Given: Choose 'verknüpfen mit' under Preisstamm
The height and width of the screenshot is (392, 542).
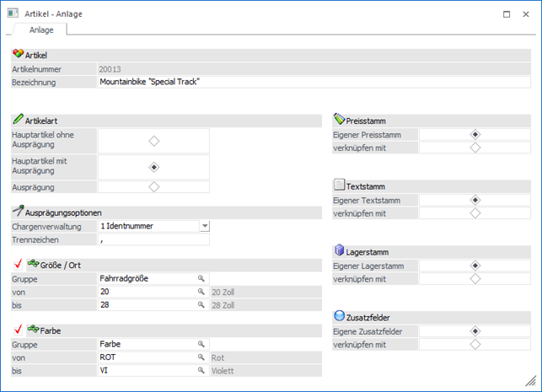Looking at the screenshot, I should (x=475, y=148).
